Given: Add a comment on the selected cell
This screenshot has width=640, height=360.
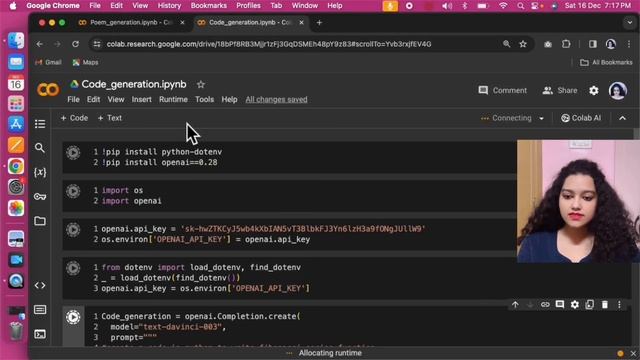Looking at the screenshot, I should (x=560, y=304).
